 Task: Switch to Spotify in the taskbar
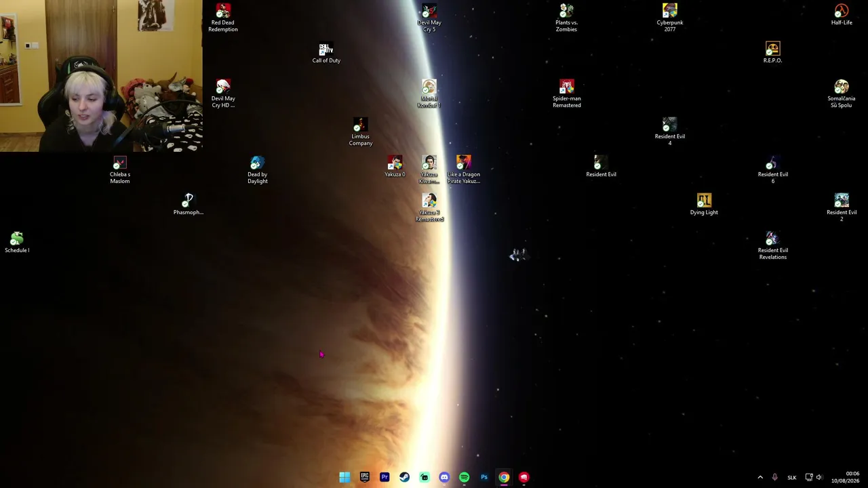(x=464, y=477)
